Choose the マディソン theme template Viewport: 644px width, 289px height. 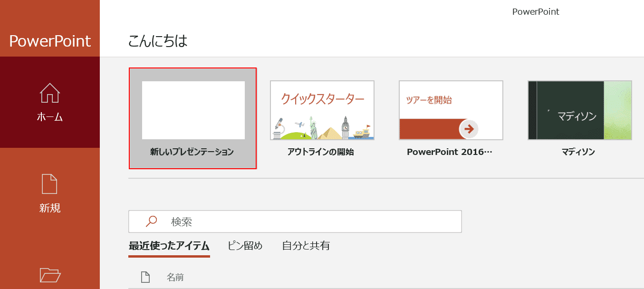pyautogui.click(x=580, y=110)
